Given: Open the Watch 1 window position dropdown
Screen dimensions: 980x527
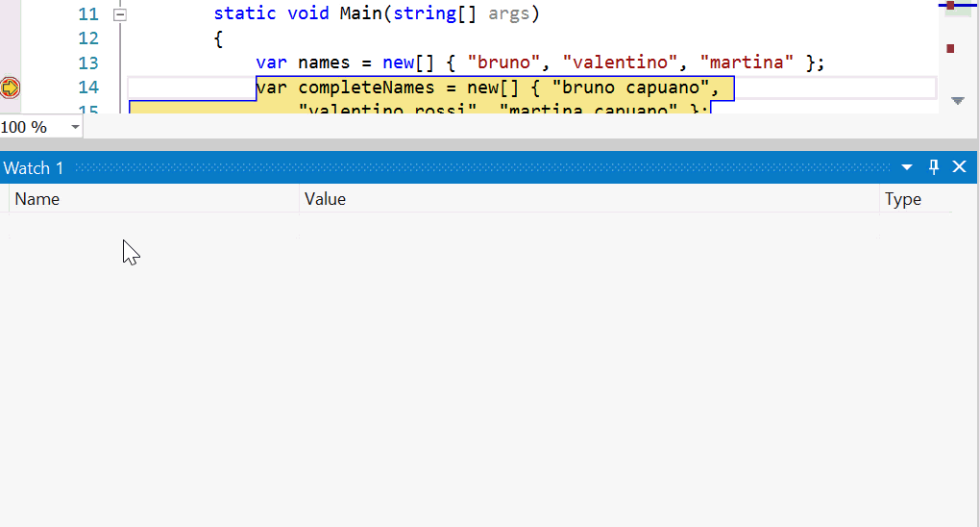Looking at the screenshot, I should click(907, 167).
